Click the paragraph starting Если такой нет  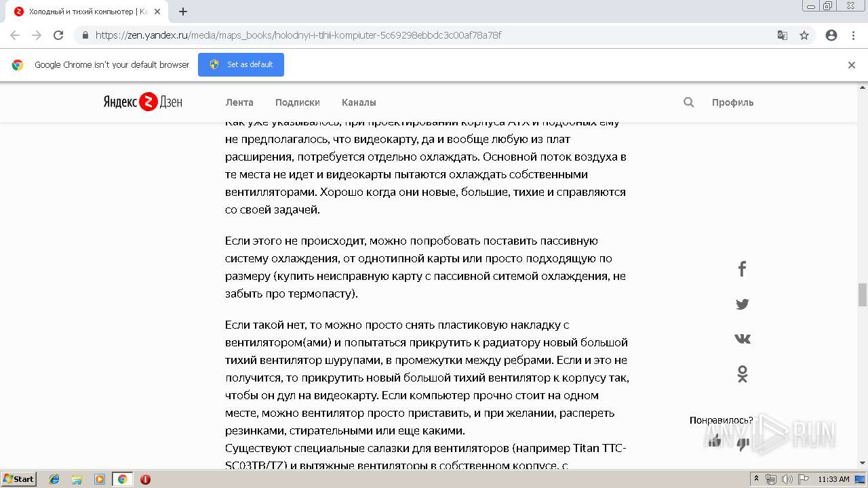pos(427,378)
